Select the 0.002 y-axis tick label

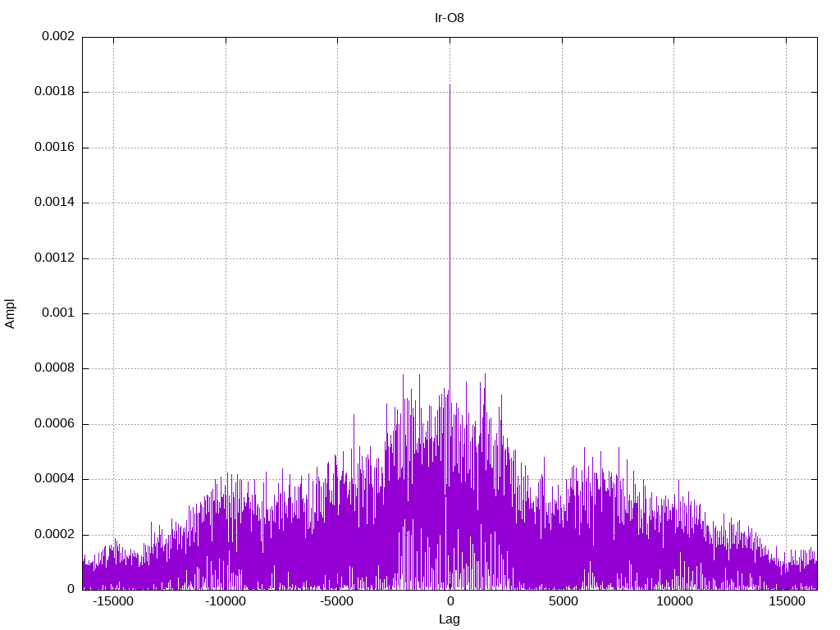[x=58, y=36]
